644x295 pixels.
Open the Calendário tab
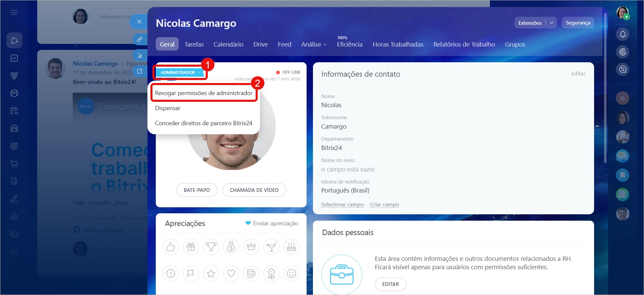(228, 45)
